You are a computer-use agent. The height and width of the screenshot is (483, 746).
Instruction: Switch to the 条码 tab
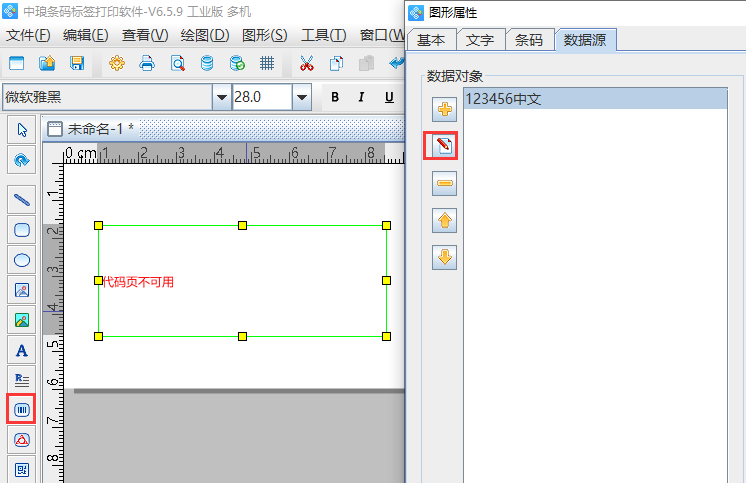[529, 40]
